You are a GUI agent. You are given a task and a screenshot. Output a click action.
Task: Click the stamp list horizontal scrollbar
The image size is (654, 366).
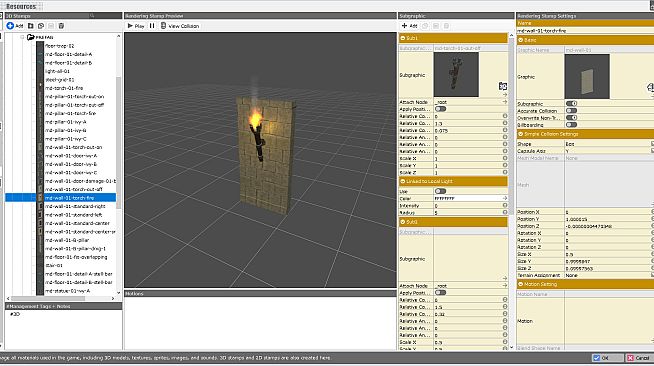(48, 298)
